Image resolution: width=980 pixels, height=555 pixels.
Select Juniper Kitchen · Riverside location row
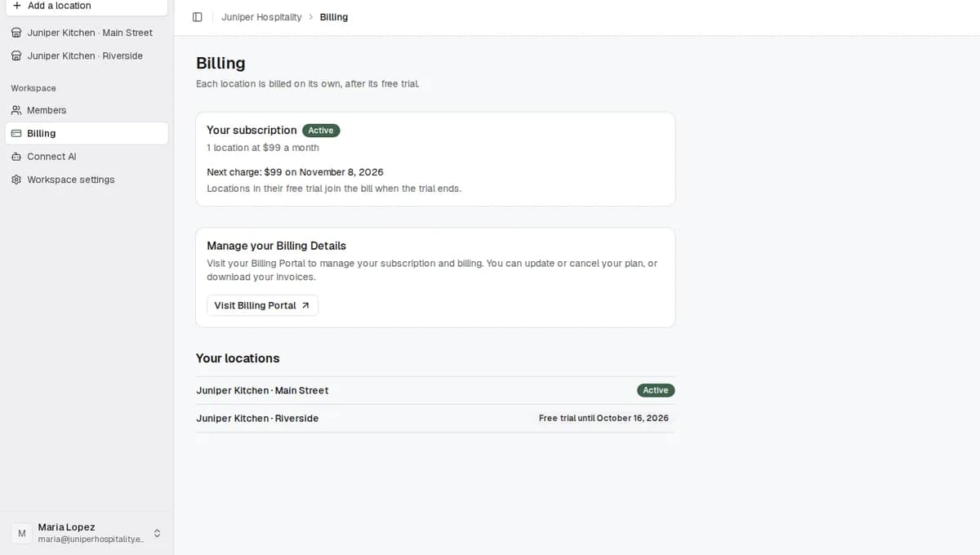coord(435,418)
